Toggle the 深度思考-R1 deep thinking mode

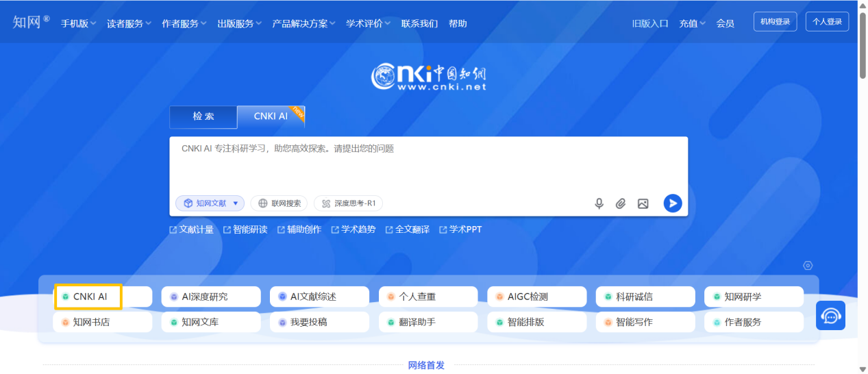click(348, 203)
